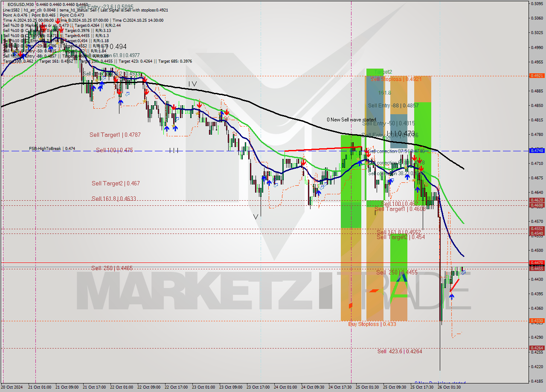
Task: Select the 0.4850 price scale value
Action: pyautogui.click(x=537, y=105)
